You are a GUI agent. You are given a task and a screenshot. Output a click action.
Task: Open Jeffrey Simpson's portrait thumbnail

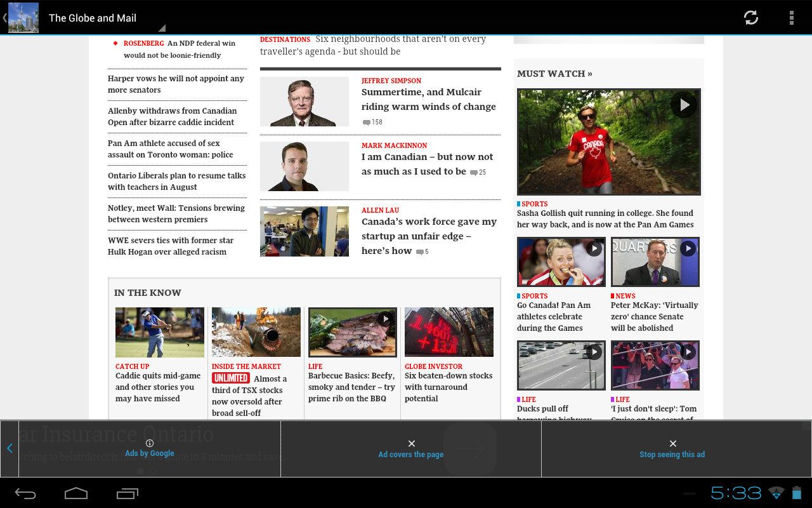[304, 102]
